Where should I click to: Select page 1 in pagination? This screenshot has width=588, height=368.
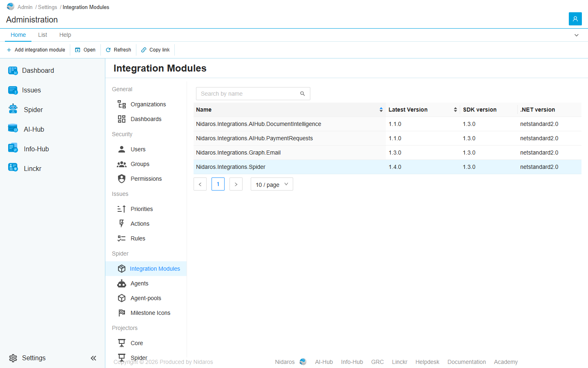218,184
